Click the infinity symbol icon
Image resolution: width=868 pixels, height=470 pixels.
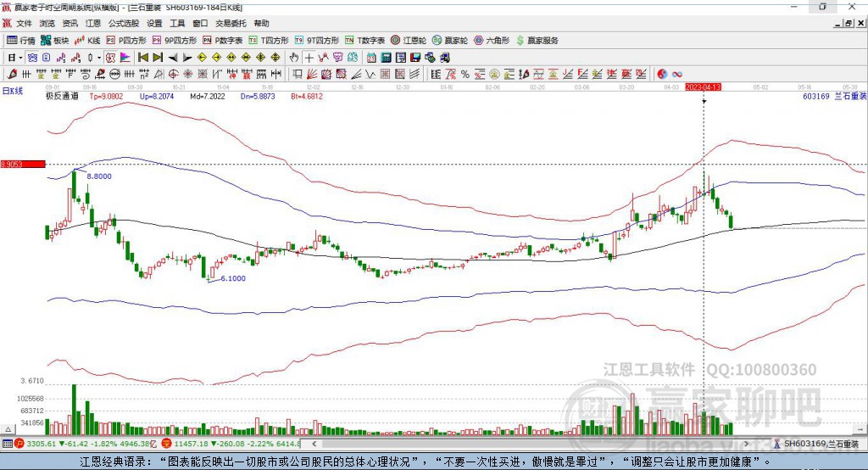coord(677,74)
